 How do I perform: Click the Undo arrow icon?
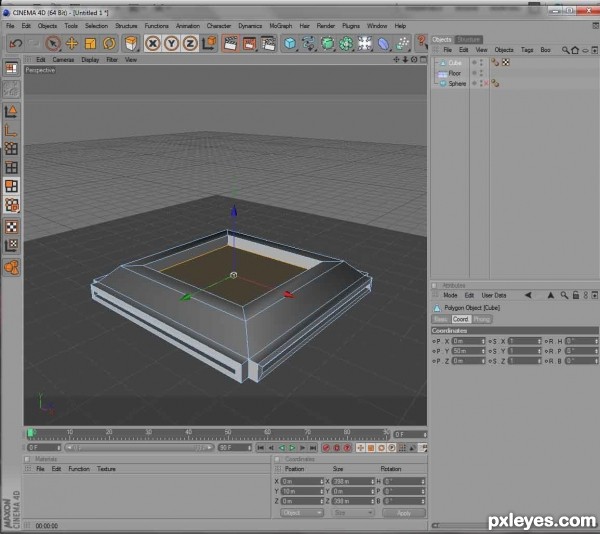coord(16,43)
